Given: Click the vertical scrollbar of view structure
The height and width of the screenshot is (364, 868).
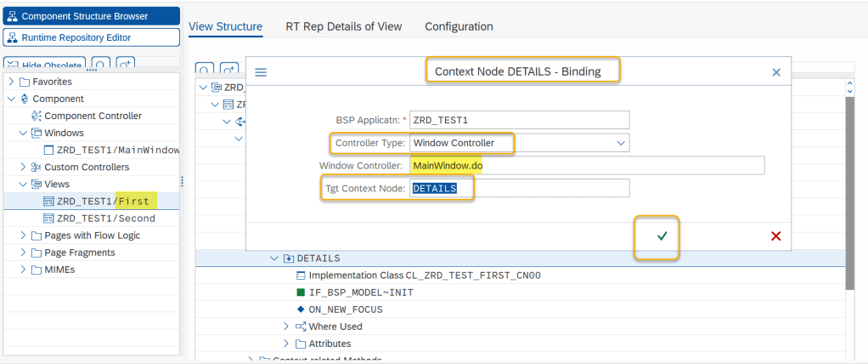Looking at the screenshot, I should pos(850,213).
